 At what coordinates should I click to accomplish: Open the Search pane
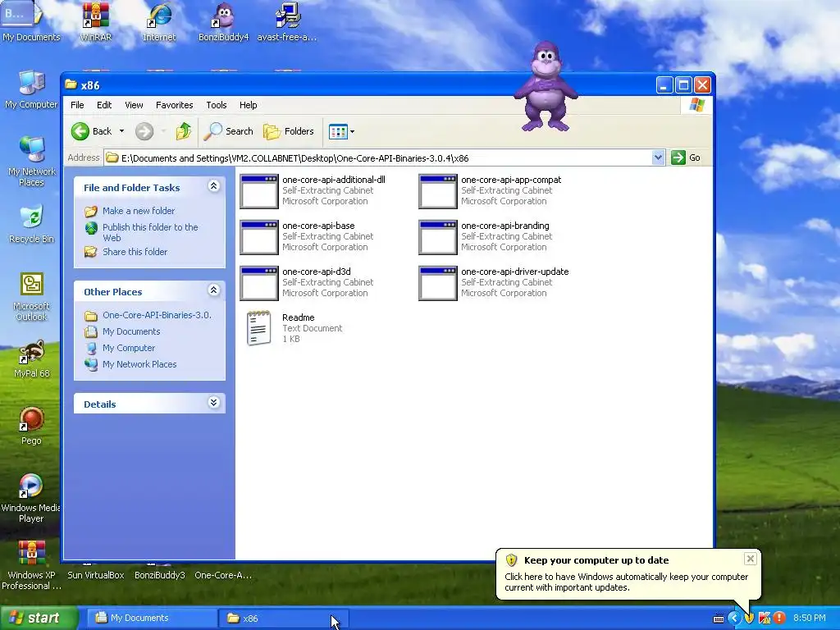coord(229,131)
